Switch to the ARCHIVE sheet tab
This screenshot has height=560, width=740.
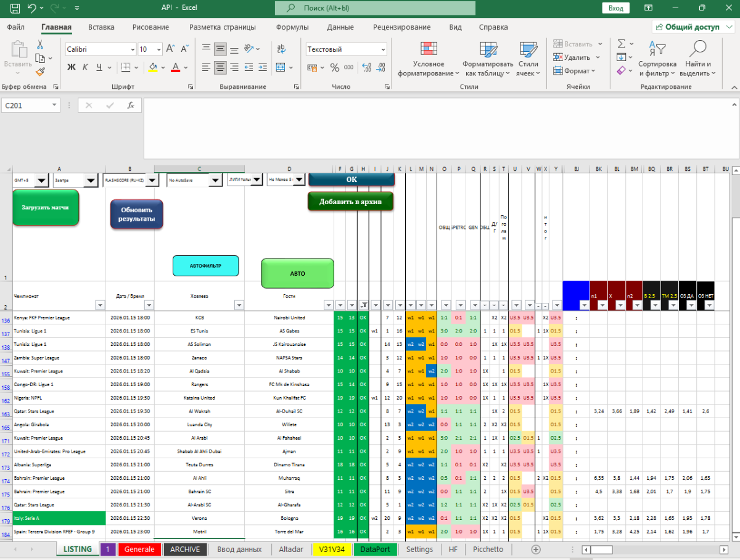click(x=185, y=549)
